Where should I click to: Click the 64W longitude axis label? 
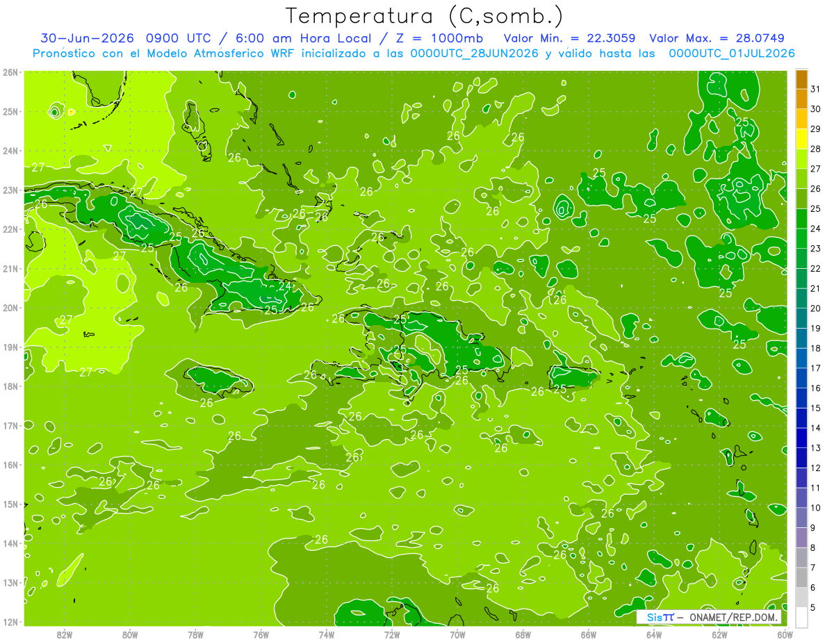pyautogui.click(x=654, y=635)
